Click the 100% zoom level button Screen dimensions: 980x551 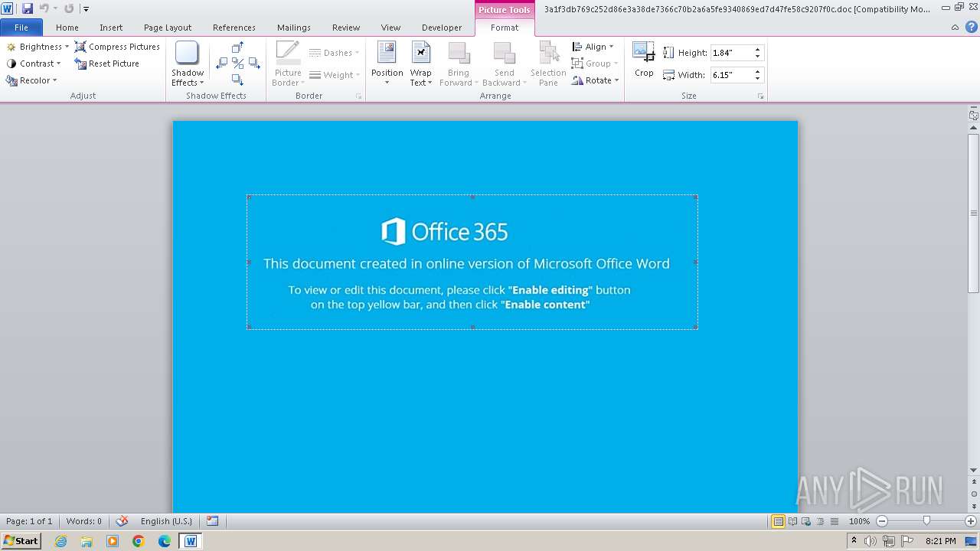click(859, 521)
